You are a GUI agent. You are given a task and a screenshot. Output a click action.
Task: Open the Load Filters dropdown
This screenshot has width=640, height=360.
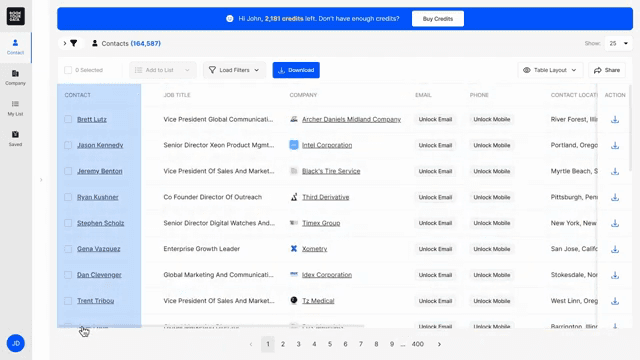coord(234,70)
